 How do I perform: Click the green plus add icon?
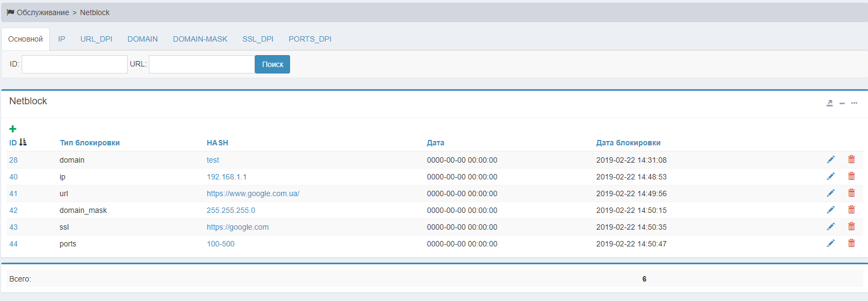13,129
